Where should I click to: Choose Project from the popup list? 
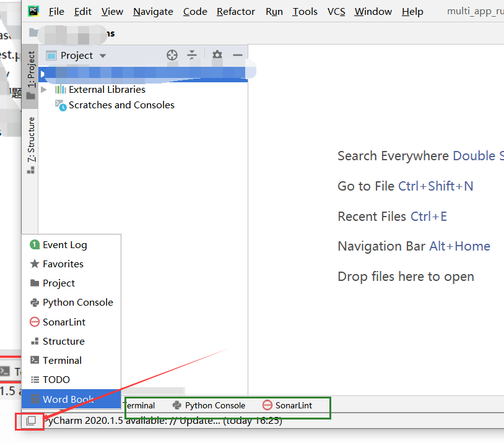(x=71, y=283)
